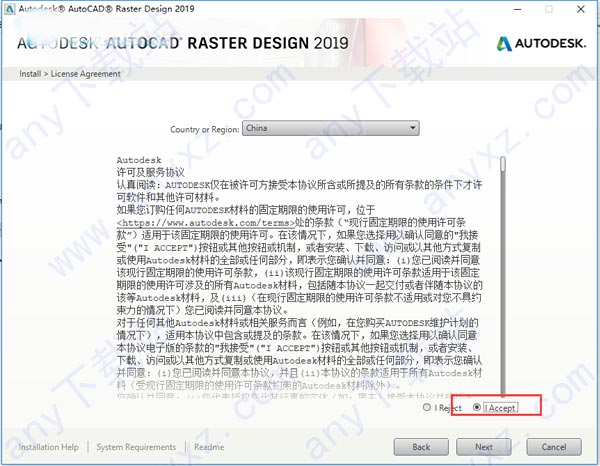This screenshot has width=600, height=466.
Task: Click the license agreement scrollbar thumb
Action: point(503,163)
